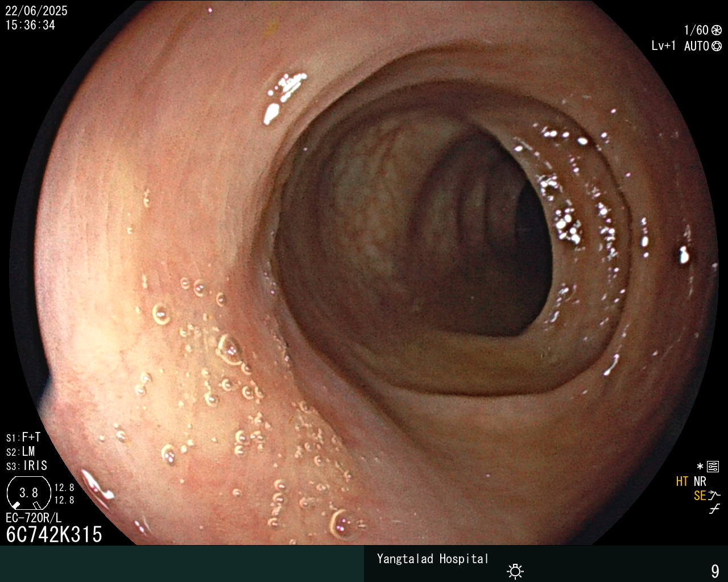
Task: Click the S3: IRIS switch assignment
Action: 27,466
